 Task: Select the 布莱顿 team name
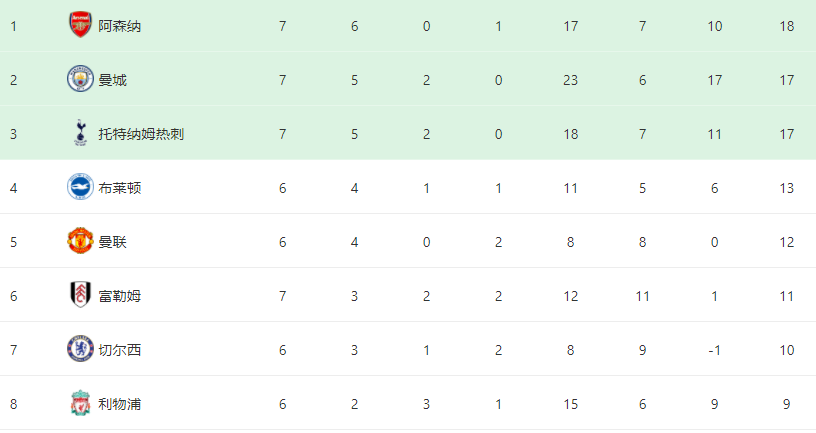coord(119,188)
